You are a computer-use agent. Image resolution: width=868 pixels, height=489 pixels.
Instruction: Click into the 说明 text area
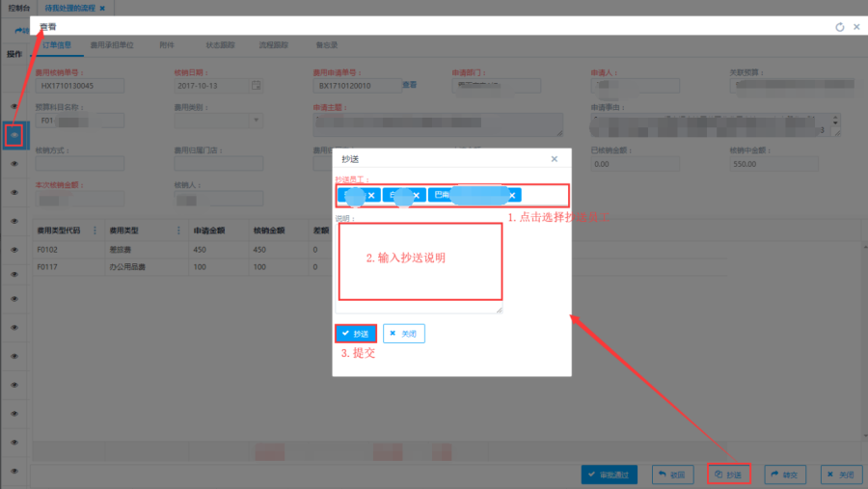(x=419, y=265)
